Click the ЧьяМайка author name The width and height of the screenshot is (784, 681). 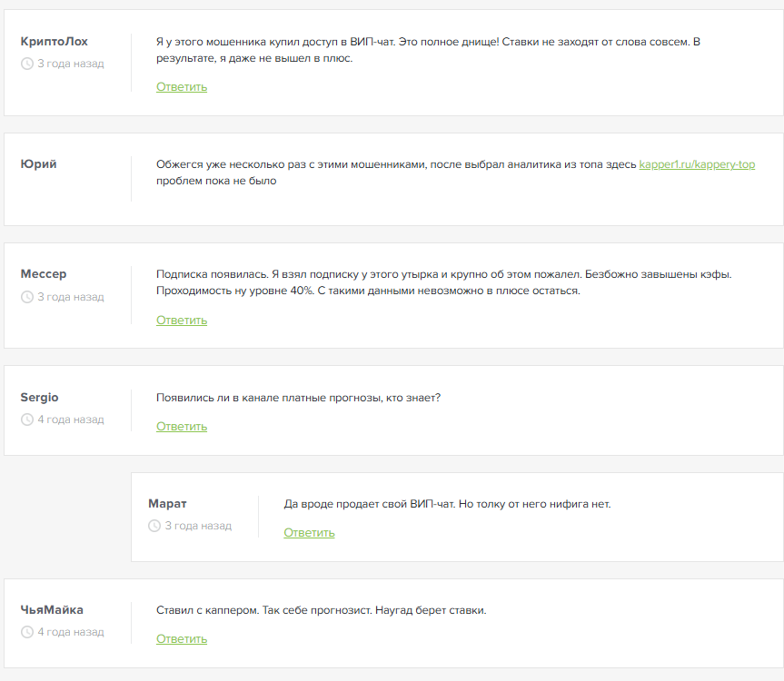coord(52,610)
